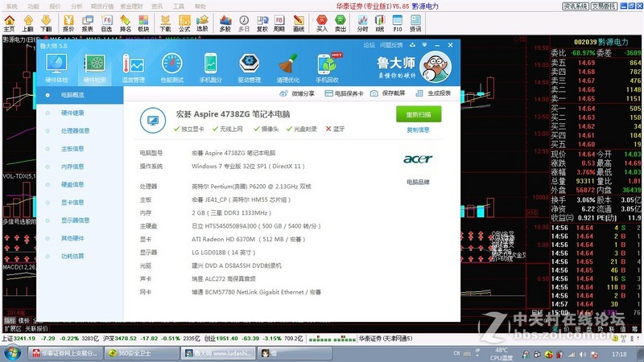Click 微博分享 Weibo share
This screenshot has height=362, width=644.
(x=297, y=93)
